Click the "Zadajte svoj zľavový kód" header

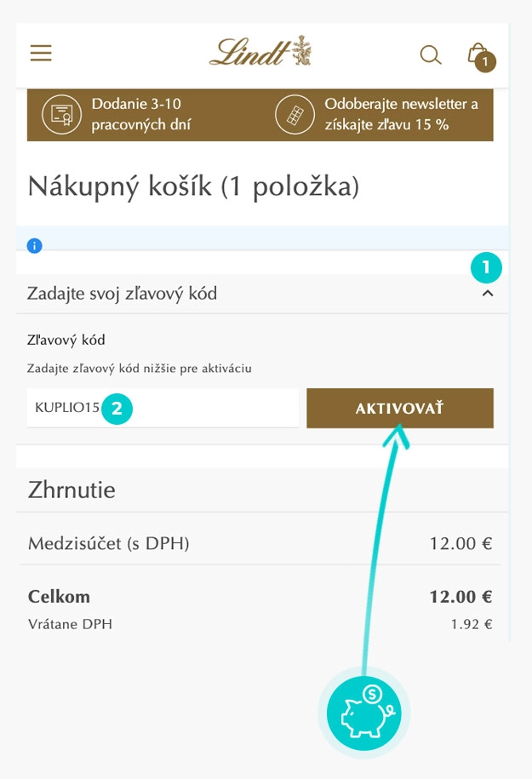[123, 294]
